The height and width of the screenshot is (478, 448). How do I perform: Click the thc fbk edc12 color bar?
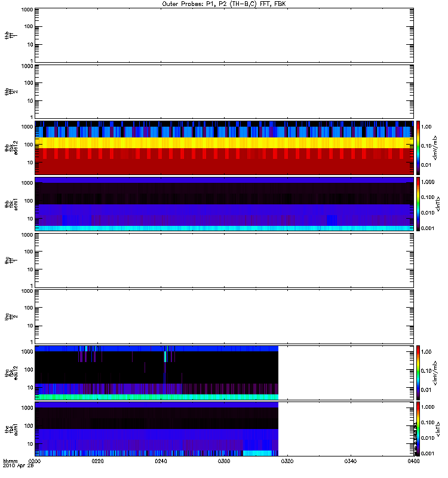click(418, 372)
